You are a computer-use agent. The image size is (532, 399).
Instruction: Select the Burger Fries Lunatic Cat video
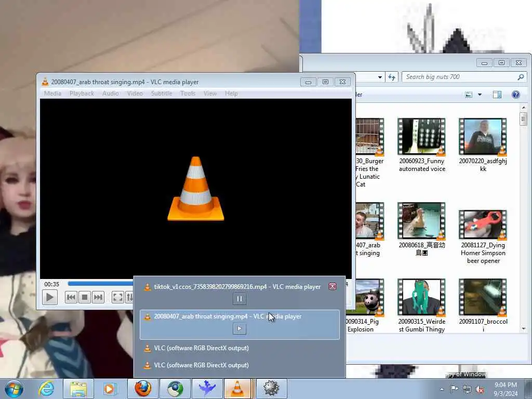tap(369, 153)
